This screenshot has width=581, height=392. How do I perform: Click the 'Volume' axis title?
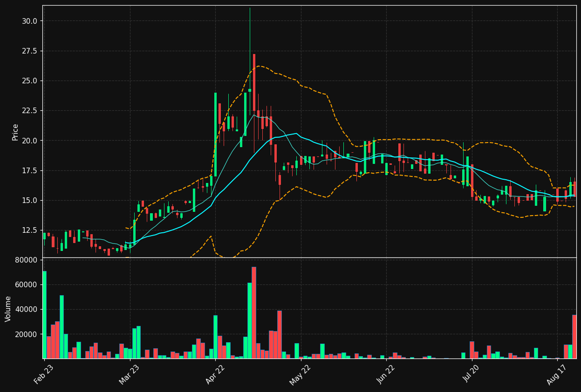click(8, 309)
